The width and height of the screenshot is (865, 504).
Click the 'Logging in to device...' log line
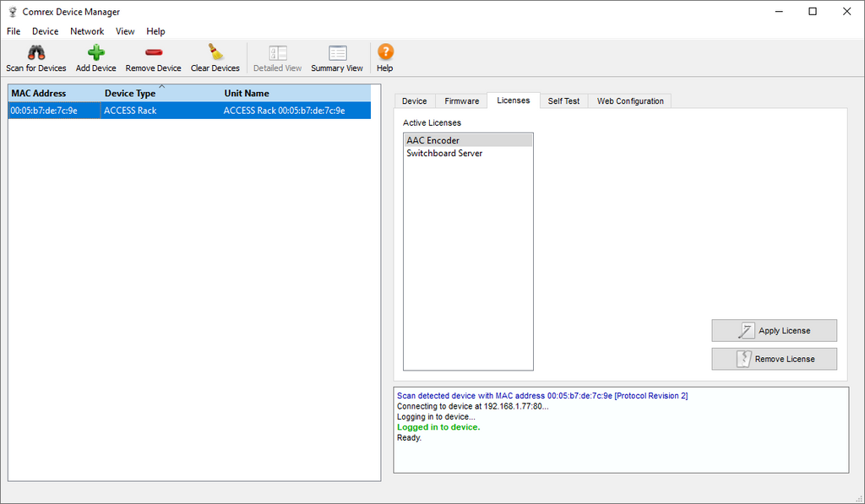pyautogui.click(x=436, y=417)
